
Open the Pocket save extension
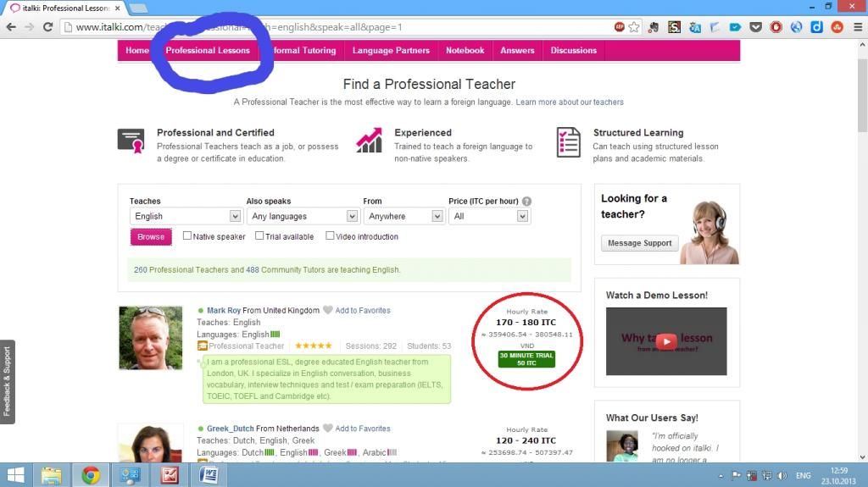(x=755, y=27)
